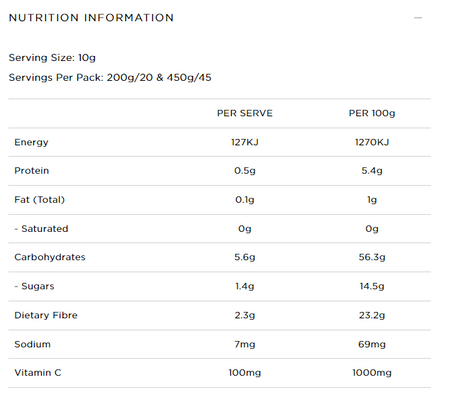Click the Nutrition Information heading
The width and height of the screenshot is (450, 402).
tap(91, 18)
